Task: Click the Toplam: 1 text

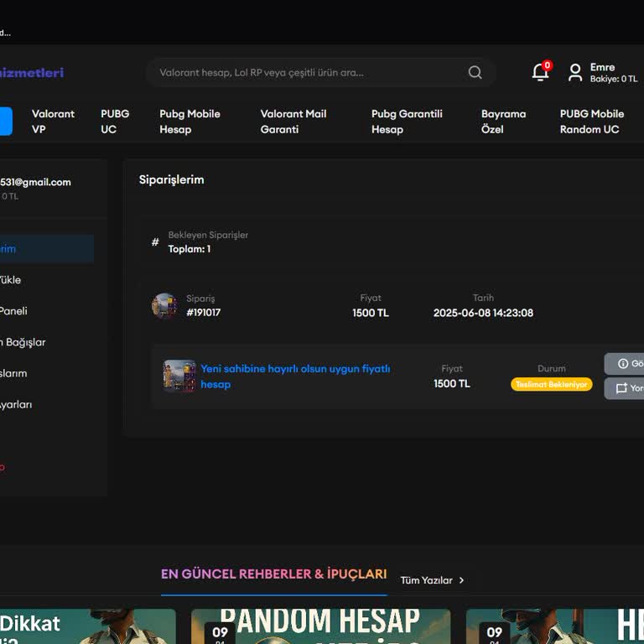Action: pyautogui.click(x=190, y=249)
